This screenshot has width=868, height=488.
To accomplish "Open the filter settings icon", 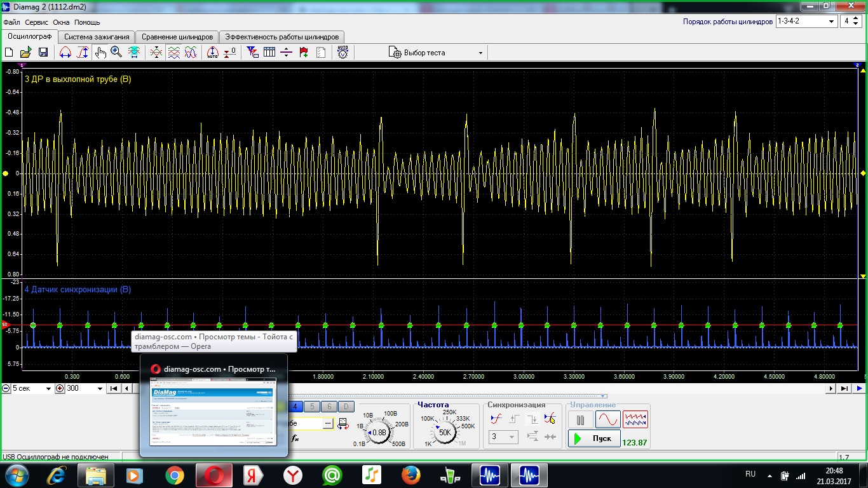I will click(252, 53).
